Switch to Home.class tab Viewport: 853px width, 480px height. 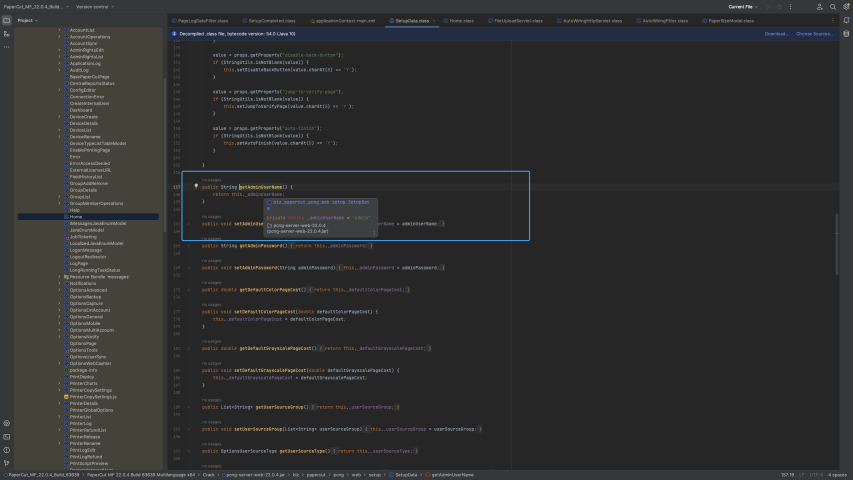click(458, 21)
